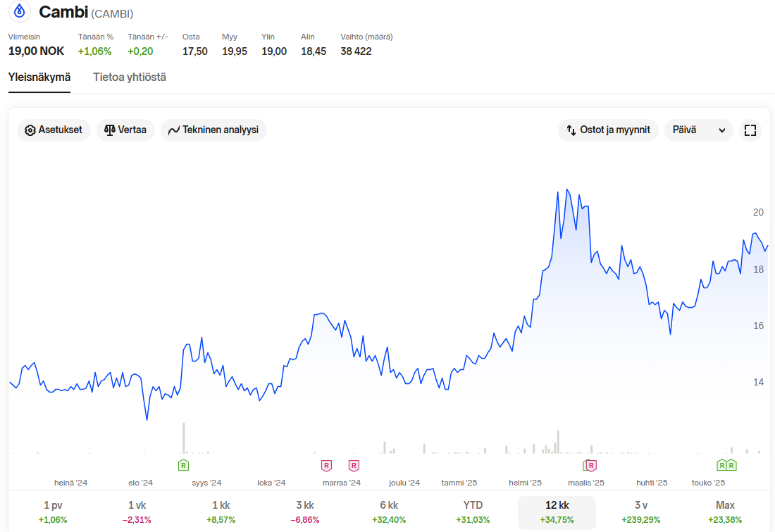Open Asetukset chart settings
The height and width of the screenshot is (532, 775).
[x=54, y=130]
